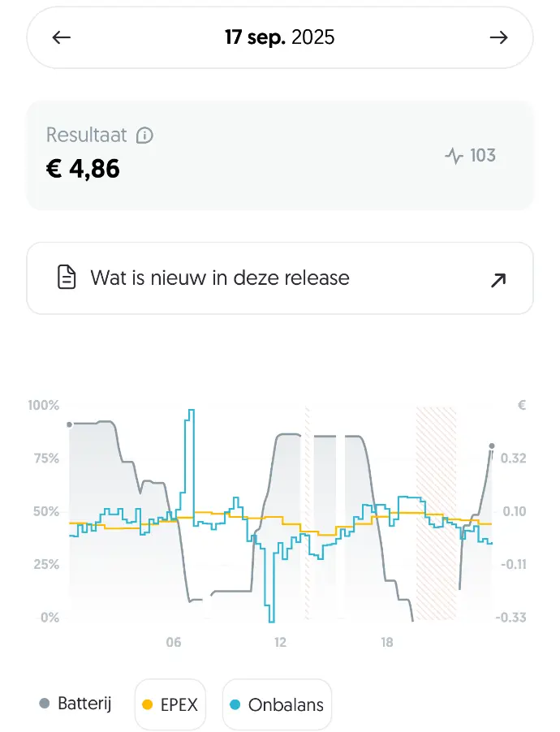560x732 pixels.
Task: Toggle the EPEX legend chip
Action: click(170, 704)
